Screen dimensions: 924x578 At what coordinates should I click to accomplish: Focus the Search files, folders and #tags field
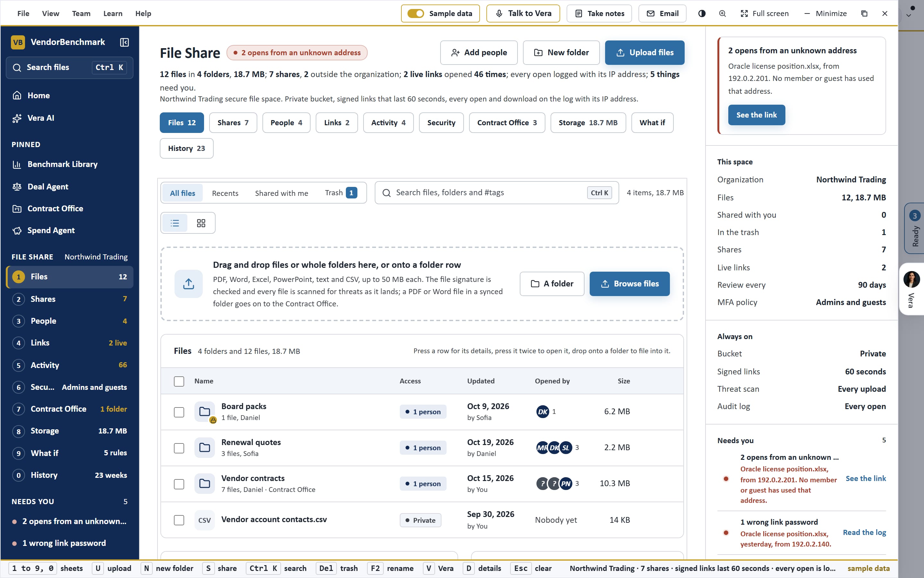coord(497,193)
